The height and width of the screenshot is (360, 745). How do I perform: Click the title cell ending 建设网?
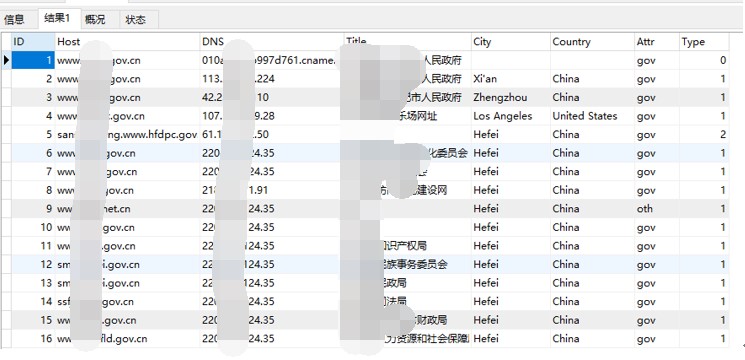408,190
